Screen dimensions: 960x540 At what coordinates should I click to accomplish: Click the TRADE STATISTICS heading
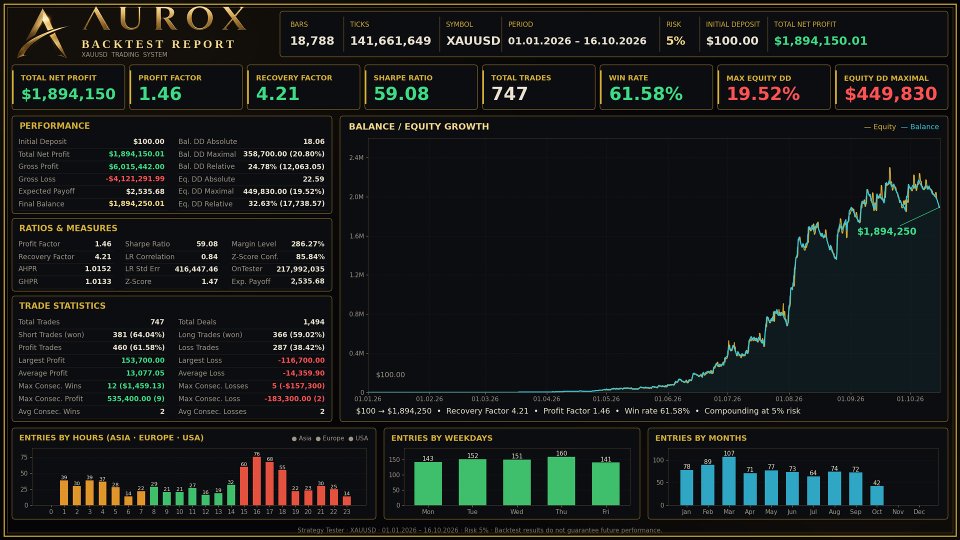(62, 306)
